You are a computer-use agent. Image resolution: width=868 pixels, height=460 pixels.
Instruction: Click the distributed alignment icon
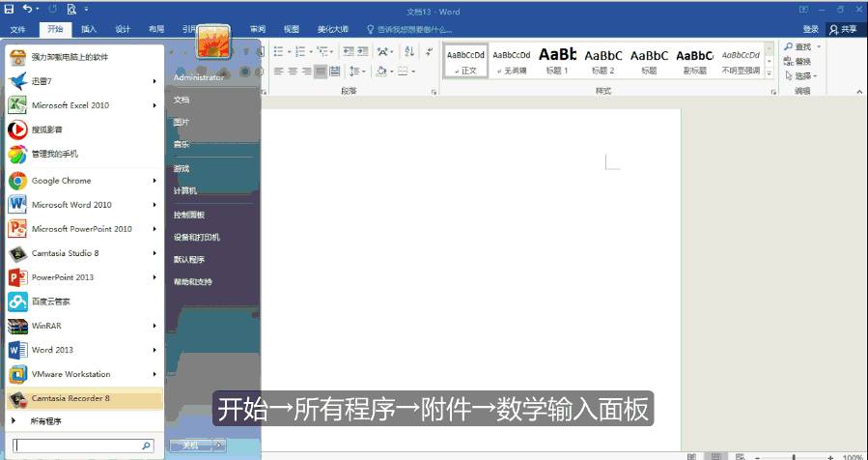(x=334, y=71)
